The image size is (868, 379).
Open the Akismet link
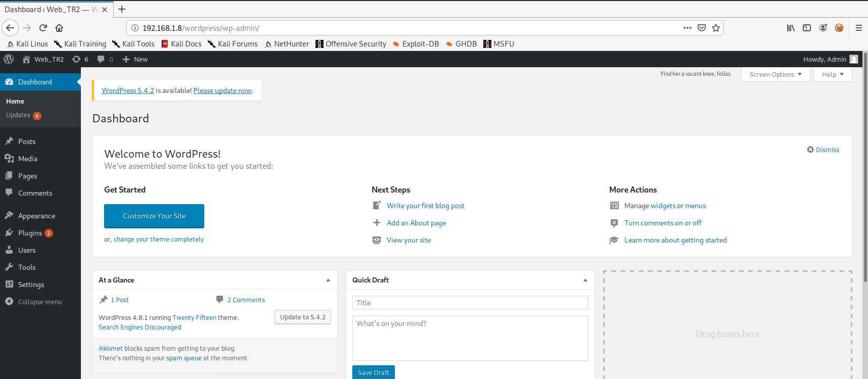(x=111, y=348)
